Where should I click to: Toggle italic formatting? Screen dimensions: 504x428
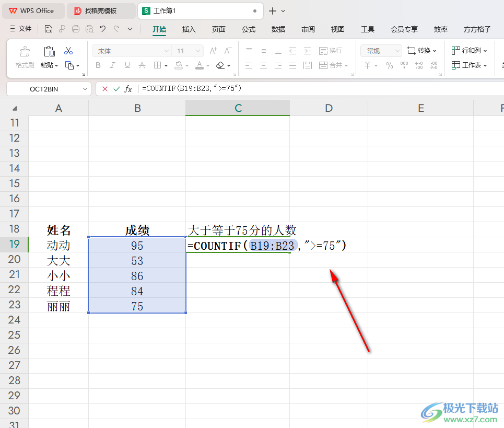112,65
